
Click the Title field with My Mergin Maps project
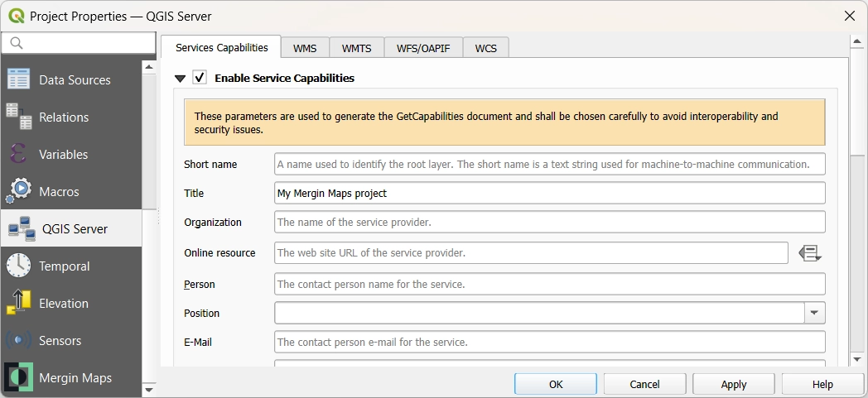click(550, 193)
